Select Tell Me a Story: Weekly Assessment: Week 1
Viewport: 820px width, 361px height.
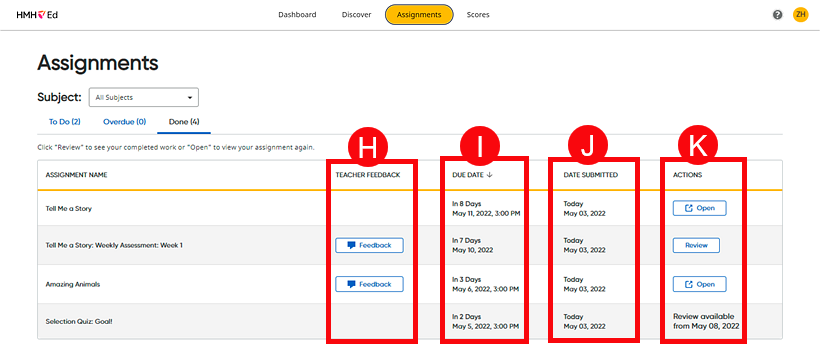114,245
